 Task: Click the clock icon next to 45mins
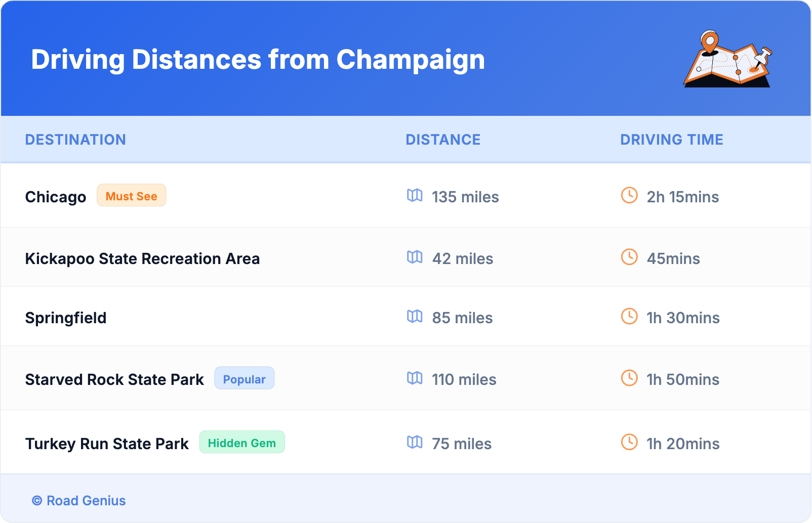(x=629, y=257)
